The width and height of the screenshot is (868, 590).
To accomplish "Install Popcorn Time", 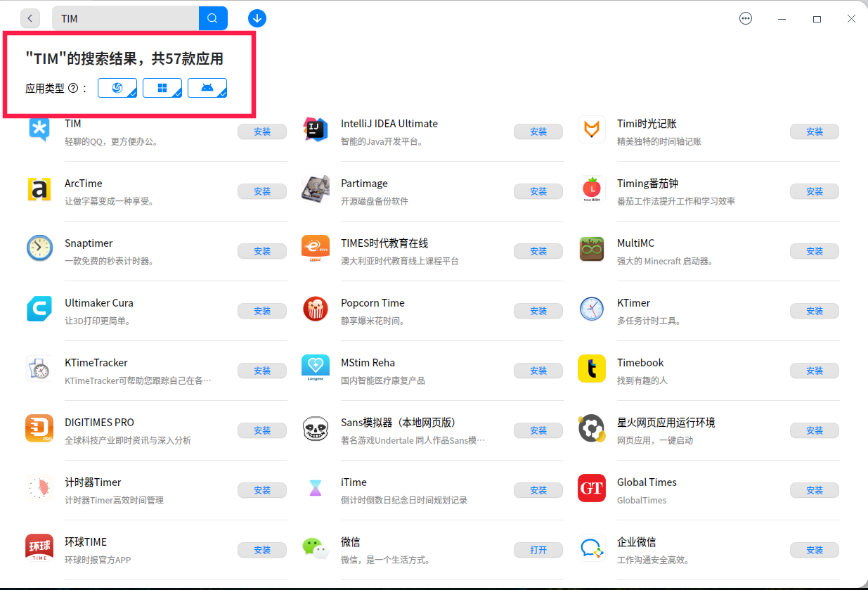I will click(x=538, y=311).
